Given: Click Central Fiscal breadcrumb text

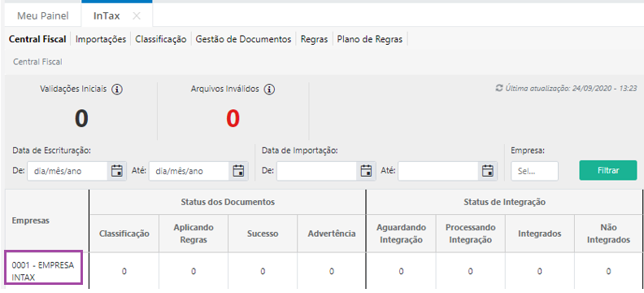Looking at the screenshot, I should point(37,62).
